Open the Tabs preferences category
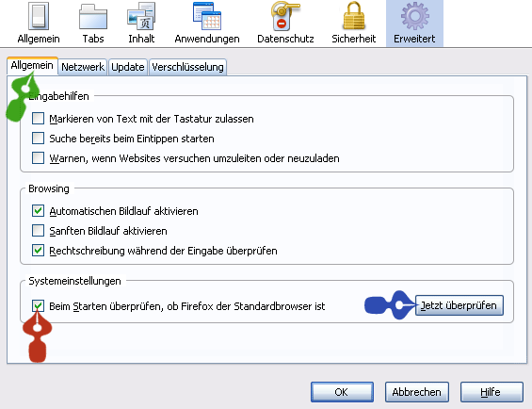Screen dimensions: 532x409 (x=93, y=24)
